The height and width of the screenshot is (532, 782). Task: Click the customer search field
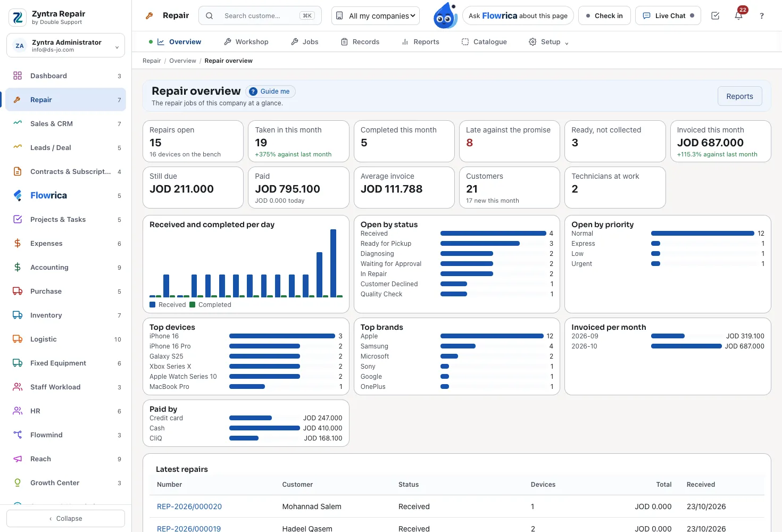[x=260, y=16]
